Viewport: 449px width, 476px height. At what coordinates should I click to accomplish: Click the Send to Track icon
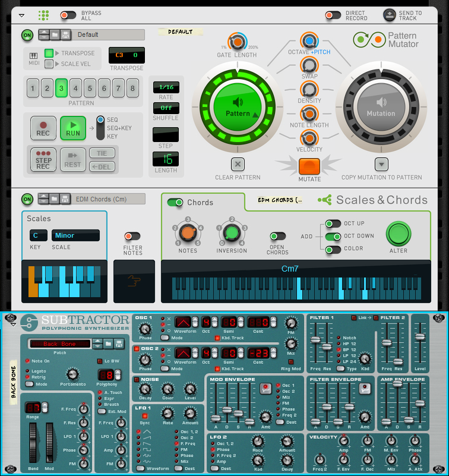click(x=389, y=15)
